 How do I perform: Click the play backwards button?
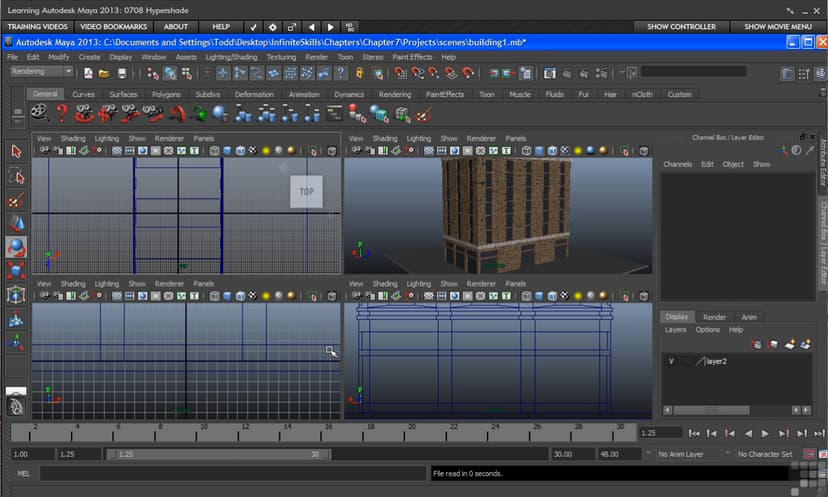(748, 433)
